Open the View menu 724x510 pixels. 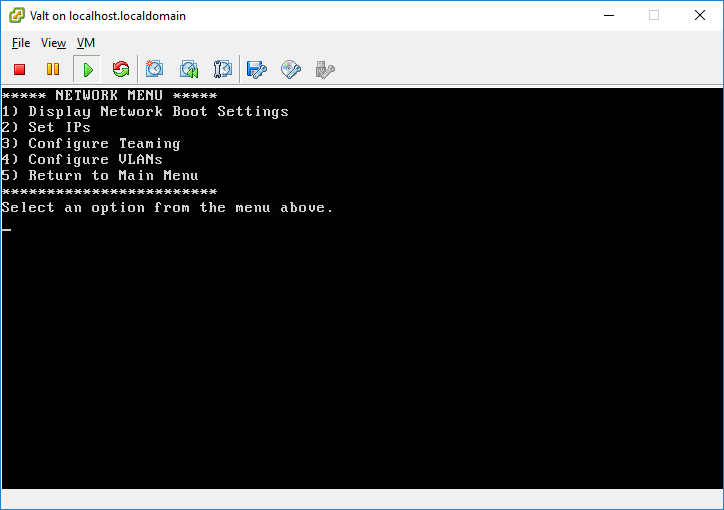point(54,43)
